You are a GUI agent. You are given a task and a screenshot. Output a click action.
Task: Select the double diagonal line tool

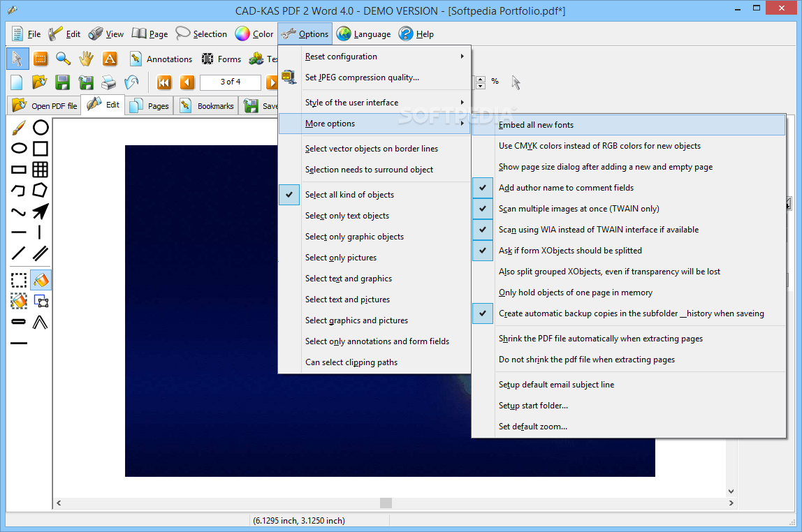[x=41, y=253]
